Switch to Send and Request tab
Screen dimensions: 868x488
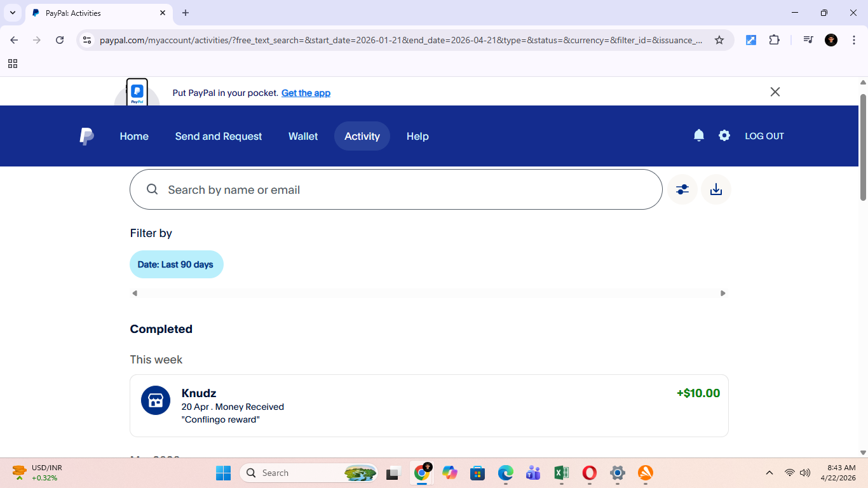219,135
